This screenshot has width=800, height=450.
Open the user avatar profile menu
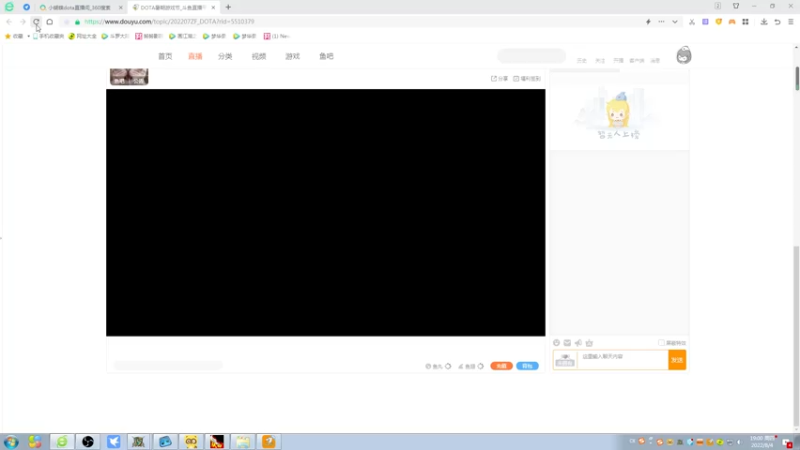point(684,55)
